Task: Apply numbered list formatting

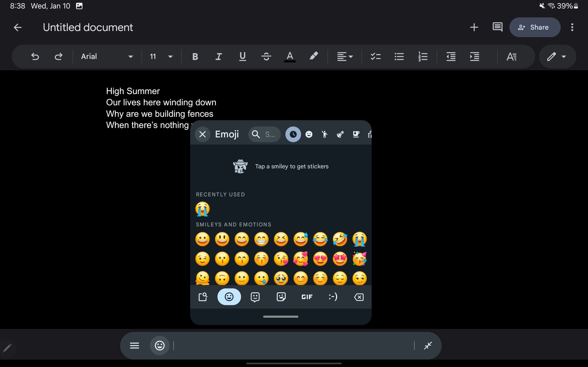Action: tap(423, 56)
